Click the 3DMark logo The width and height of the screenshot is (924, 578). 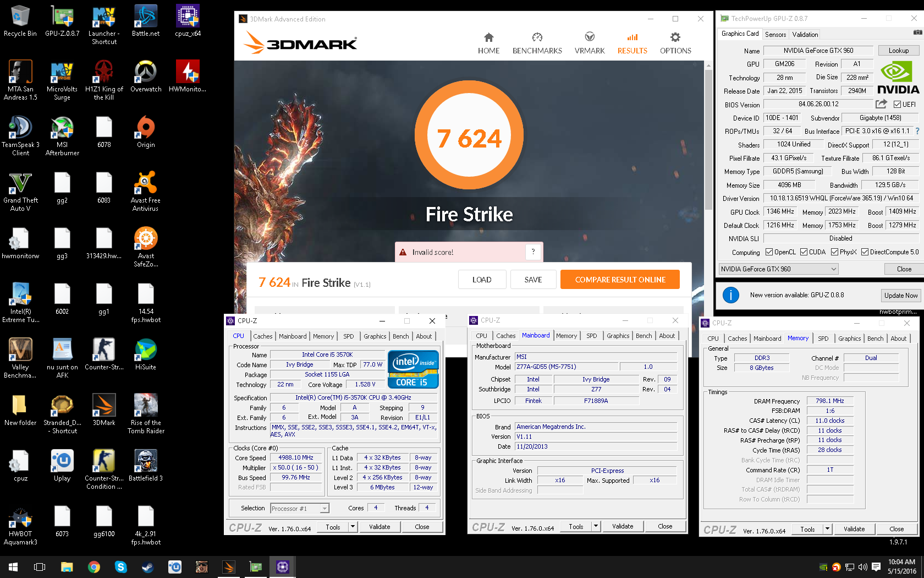pyautogui.click(x=301, y=43)
